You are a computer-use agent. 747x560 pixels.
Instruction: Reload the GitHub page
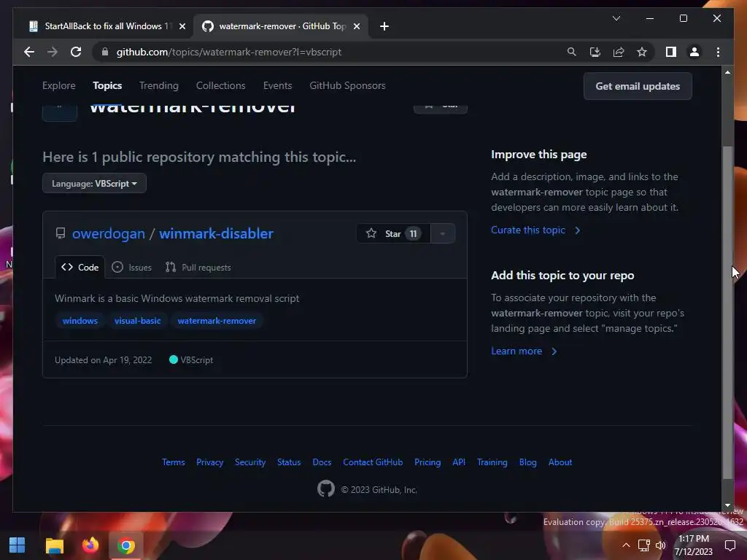[76, 52]
